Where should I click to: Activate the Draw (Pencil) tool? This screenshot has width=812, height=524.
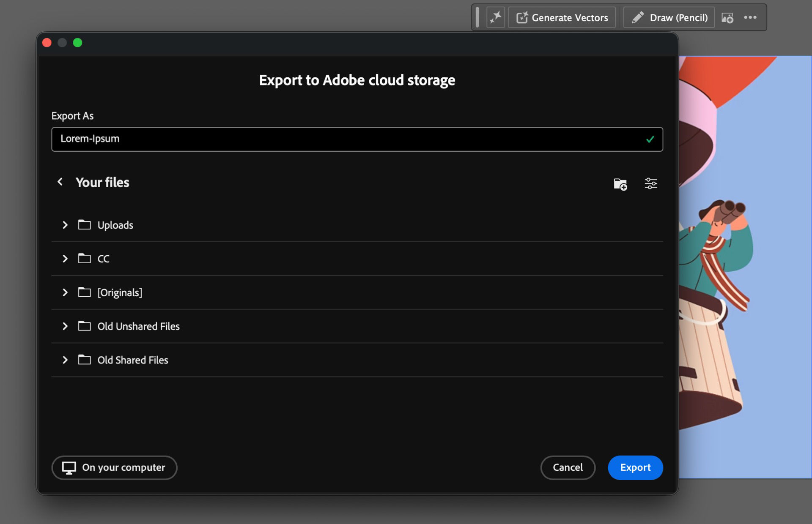(668, 17)
